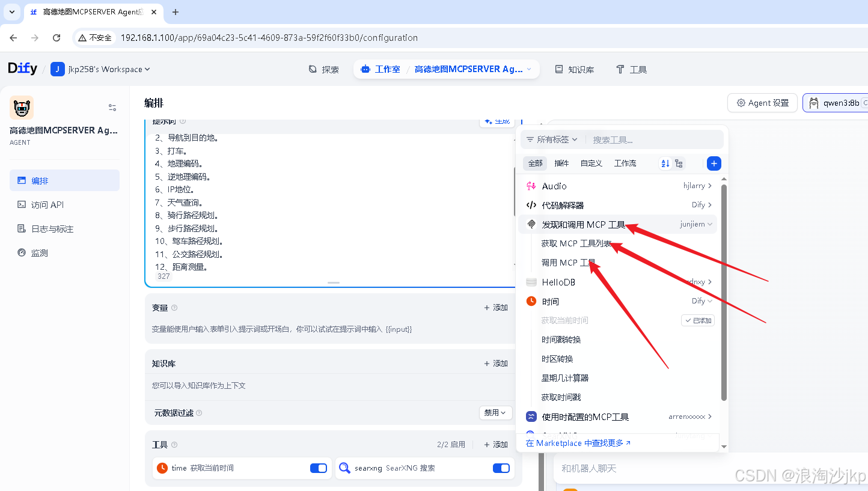Click the blue plus add-tool button
868x491 pixels.
[x=714, y=163]
